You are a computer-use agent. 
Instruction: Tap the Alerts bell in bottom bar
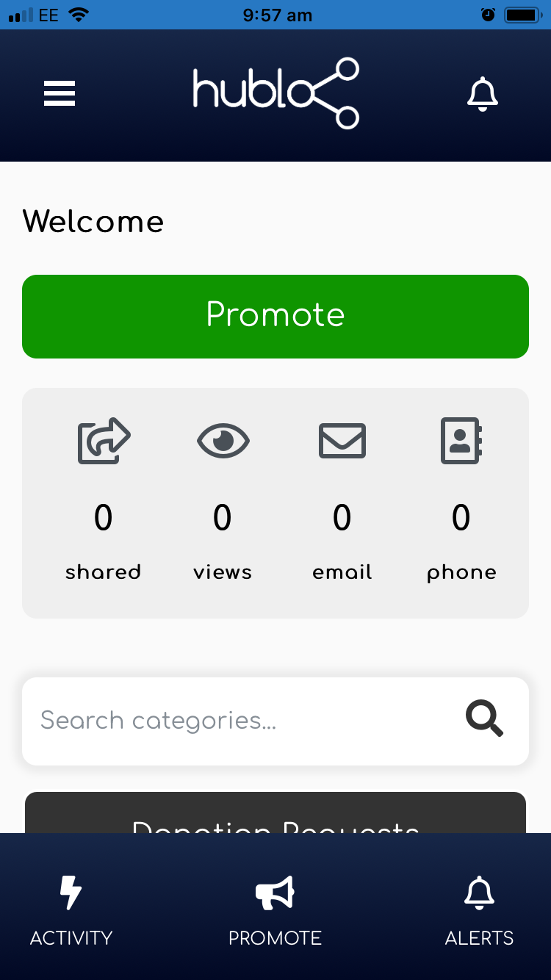(479, 893)
